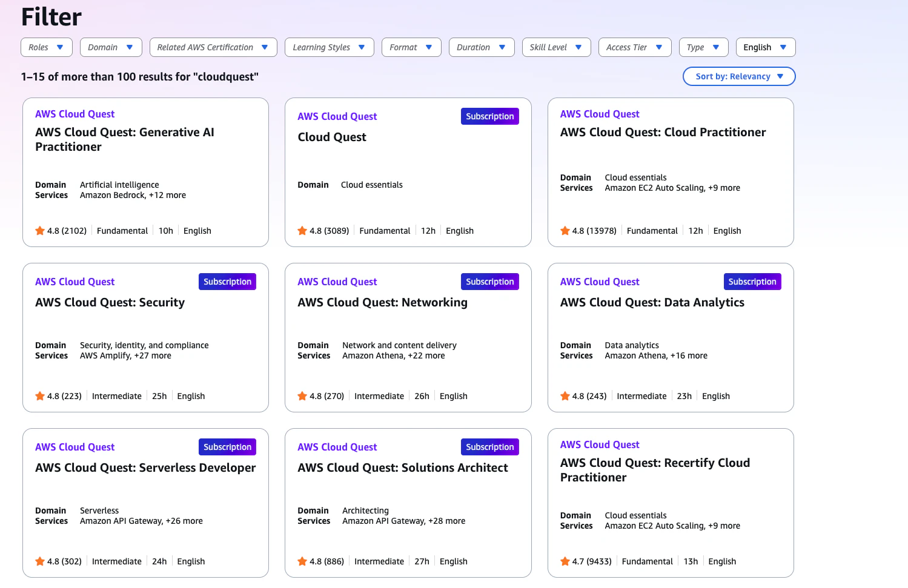908x588 pixels.
Task: Expand the Learning Styles filter
Action: 330,47
